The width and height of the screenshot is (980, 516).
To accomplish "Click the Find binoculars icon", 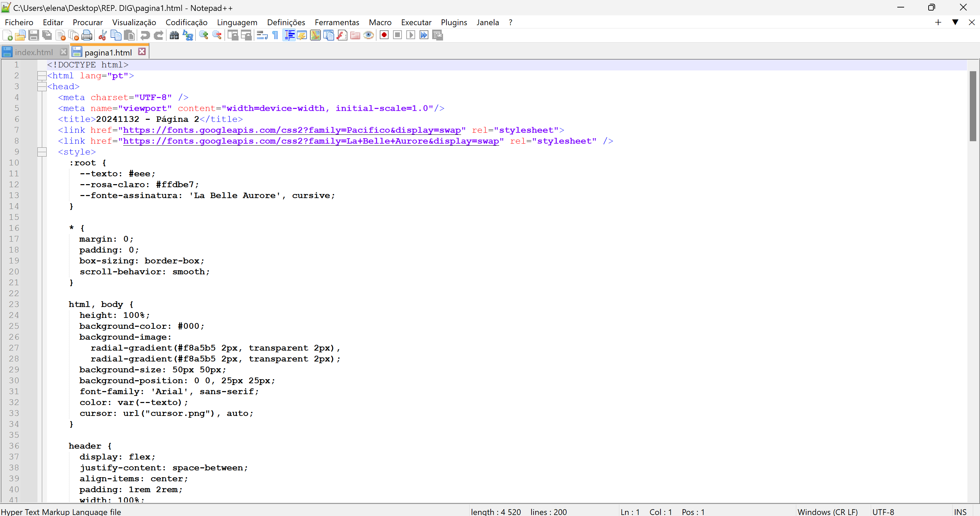I will click(x=174, y=35).
